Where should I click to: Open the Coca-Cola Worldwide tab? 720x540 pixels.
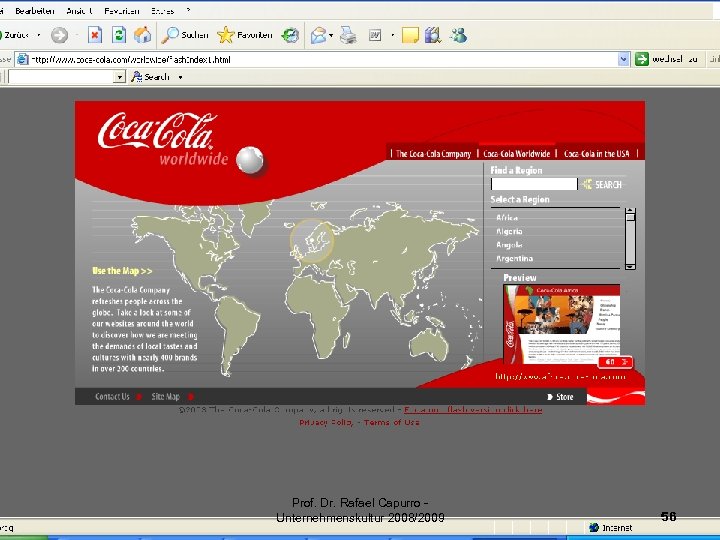pos(517,154)
